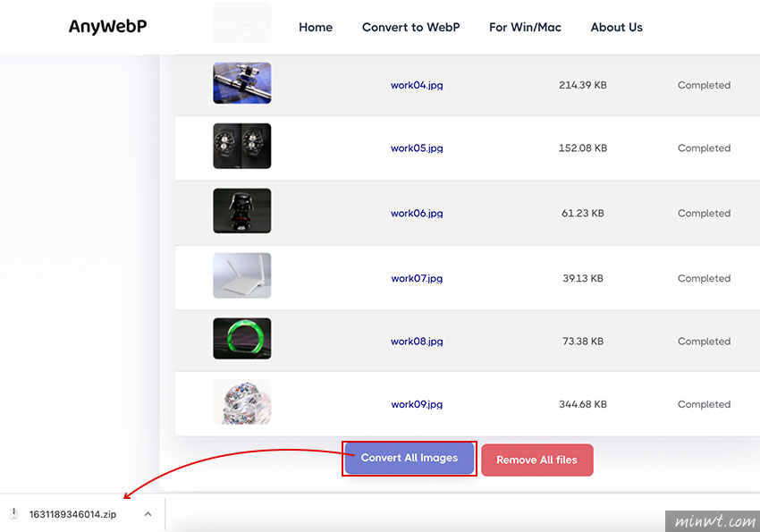Click the Completed status for work06.jpg
Image resolution: width=760 pixels, height=532 pixels.
pyautogui.click(x=704, y=213)
